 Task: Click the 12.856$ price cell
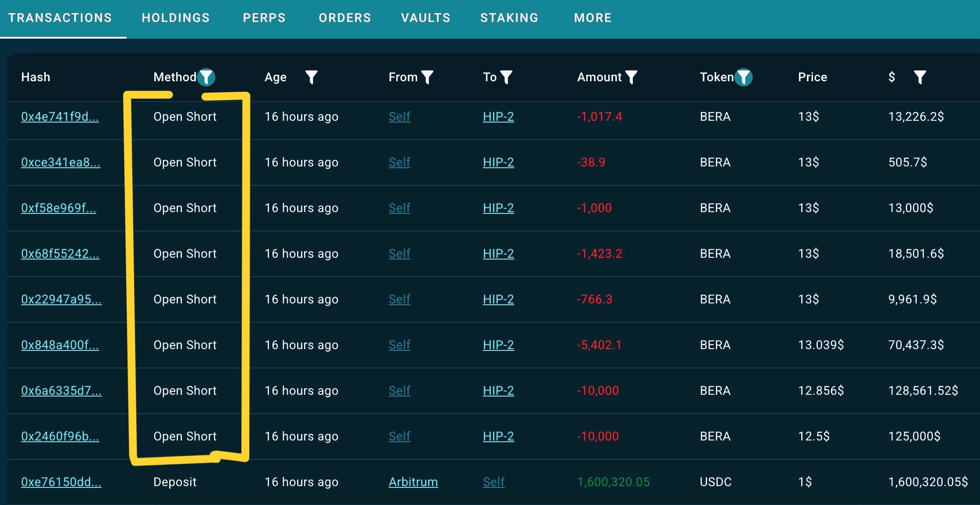click(x=821, y=391)
